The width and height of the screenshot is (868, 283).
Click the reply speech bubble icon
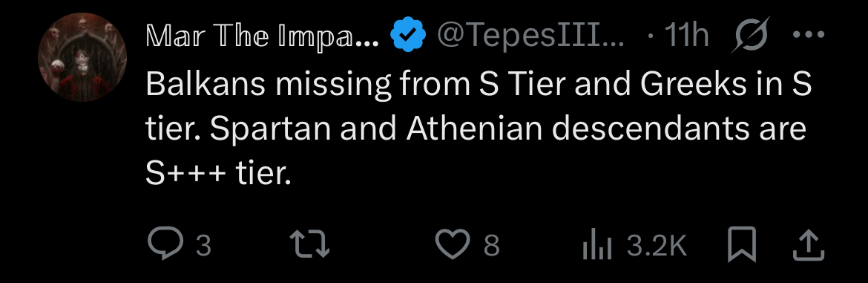pos(165,244)
